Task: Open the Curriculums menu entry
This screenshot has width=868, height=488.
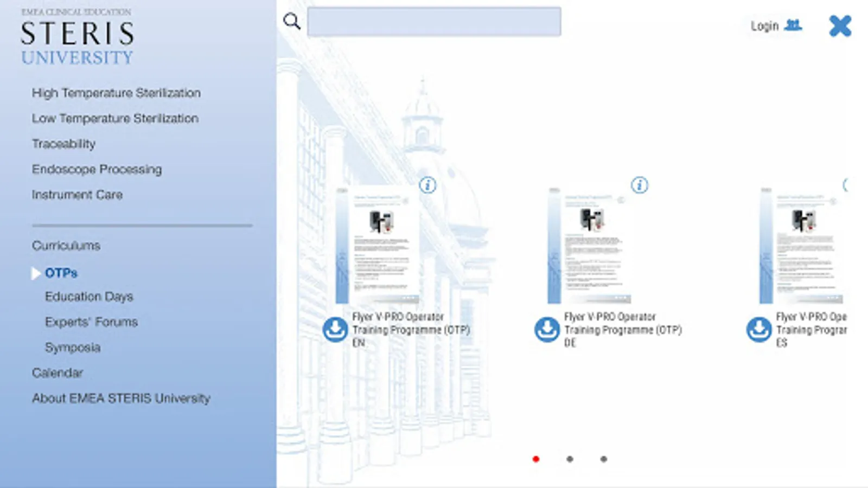Action: (66, 246)
